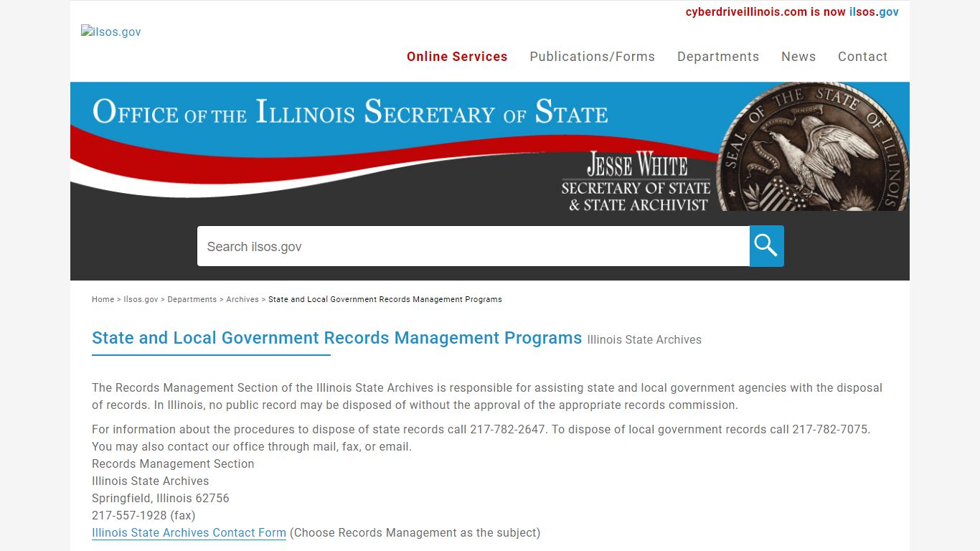Open the Contact menu item

click(863, 57)
